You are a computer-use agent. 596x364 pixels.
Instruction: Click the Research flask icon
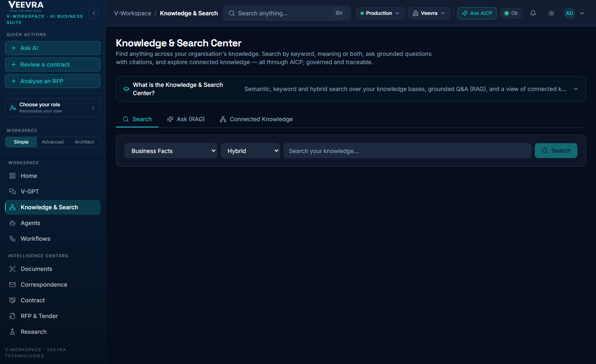12,332
